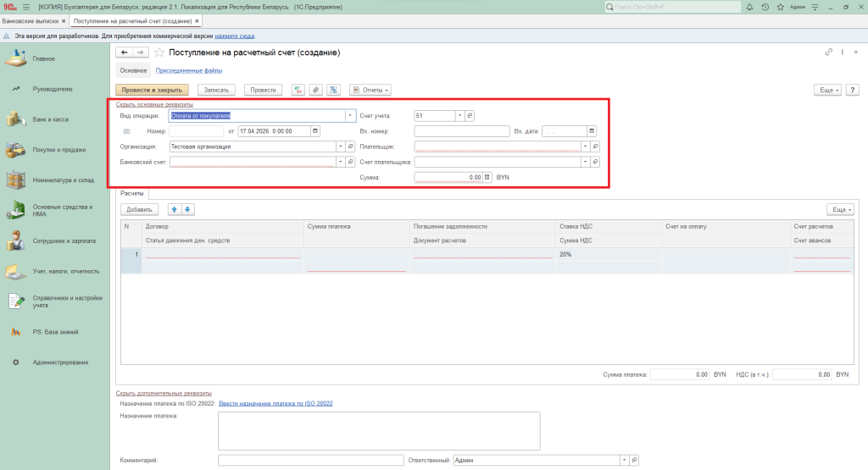Open the Отчеты dropdown menu
This screenshot has width=868, height=470.
[370, 90]
